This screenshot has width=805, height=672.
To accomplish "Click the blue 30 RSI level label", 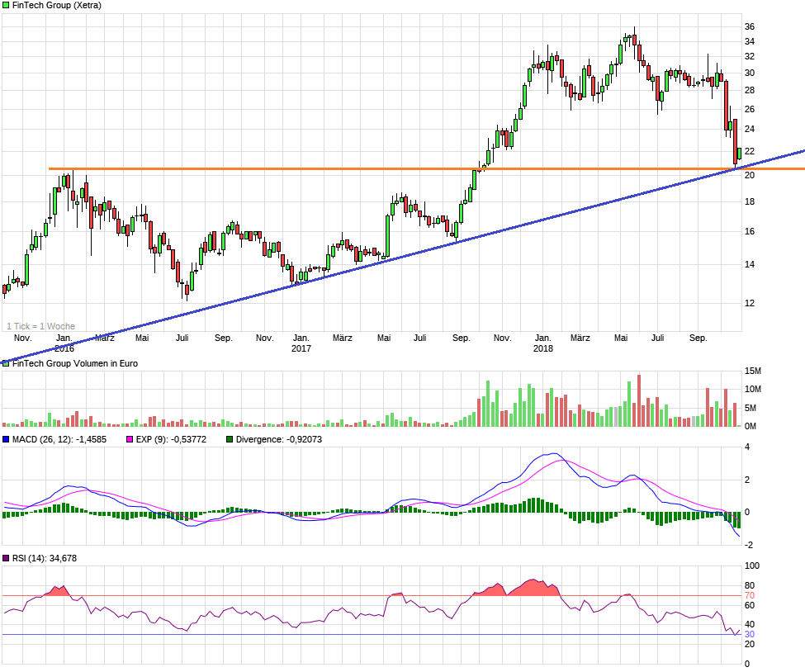I will point(750,634).
